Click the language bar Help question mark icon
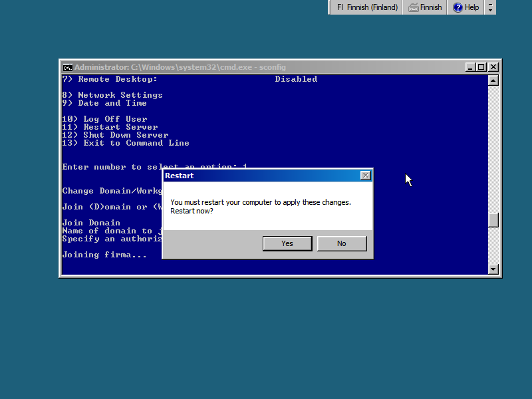This screenshot has width=532, height=399. click(458, 7)
